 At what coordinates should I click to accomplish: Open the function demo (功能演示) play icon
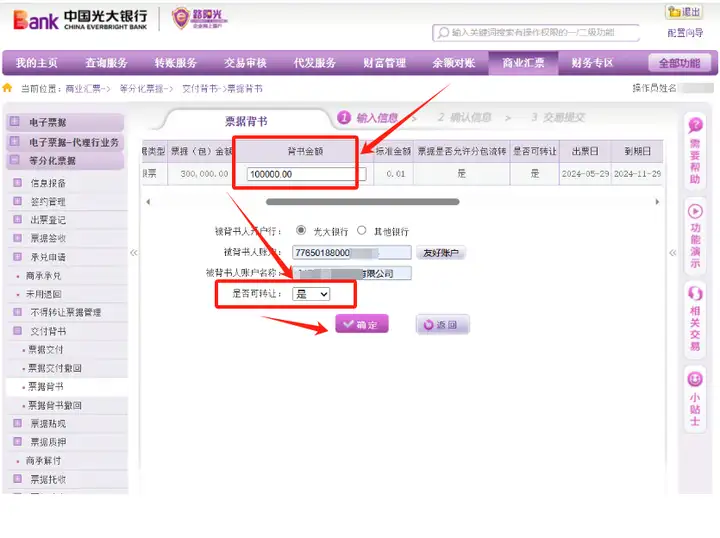(695, 211)
